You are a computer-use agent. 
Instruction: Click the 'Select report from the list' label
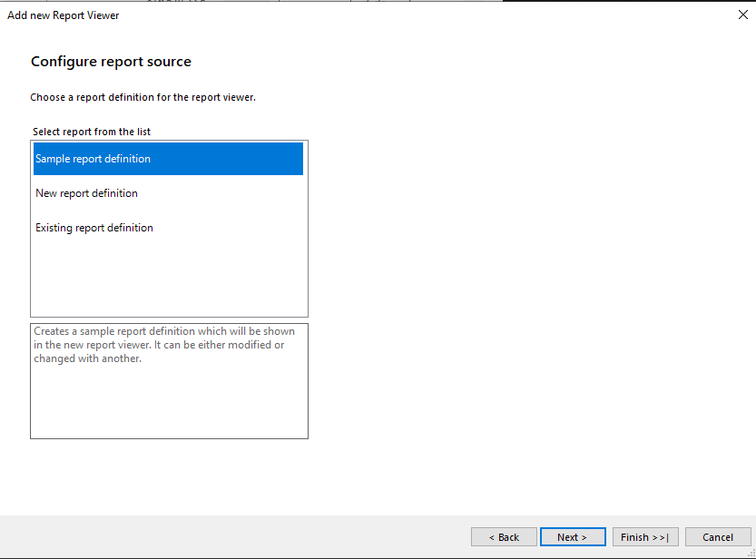point(92,132)
